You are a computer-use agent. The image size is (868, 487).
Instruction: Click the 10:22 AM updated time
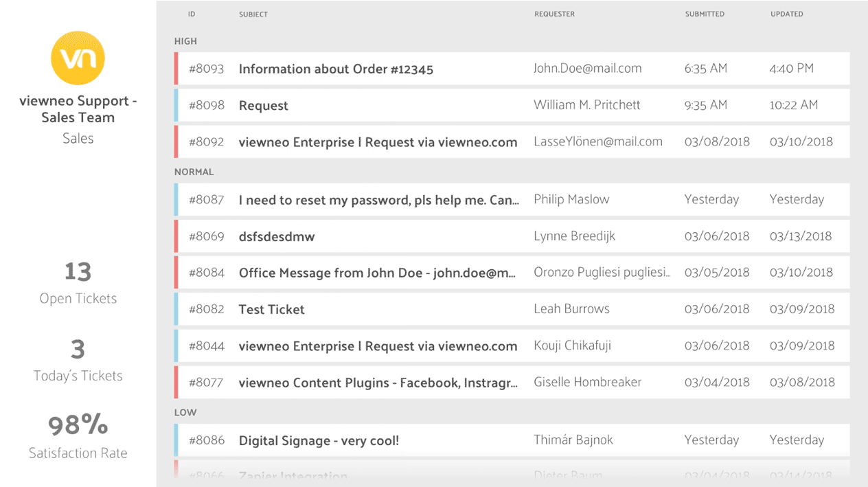click(x=794, y=105)
